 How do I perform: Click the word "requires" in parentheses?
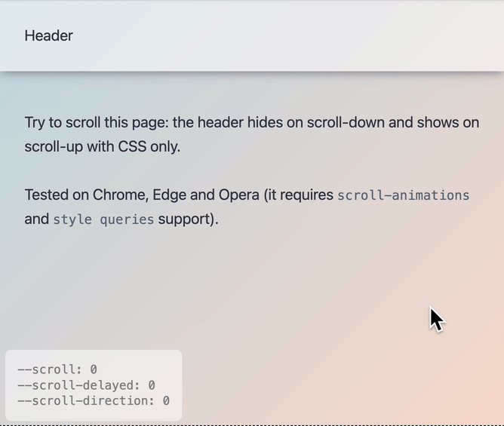coord(306,195)
